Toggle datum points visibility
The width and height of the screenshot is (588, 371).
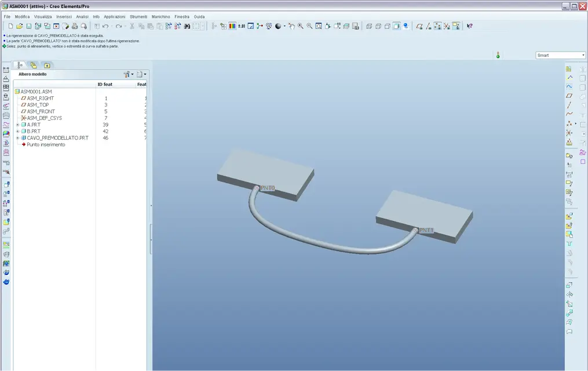click(437, 26)
